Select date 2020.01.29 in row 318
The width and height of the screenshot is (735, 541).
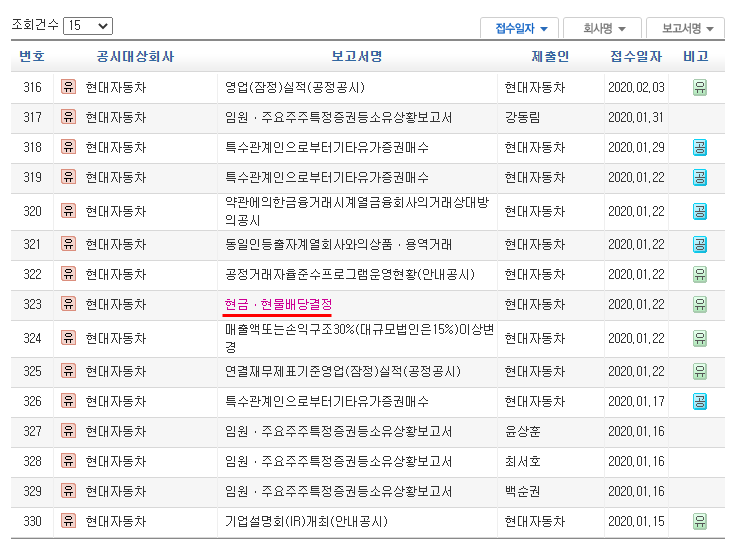click(x=636, y=147)
